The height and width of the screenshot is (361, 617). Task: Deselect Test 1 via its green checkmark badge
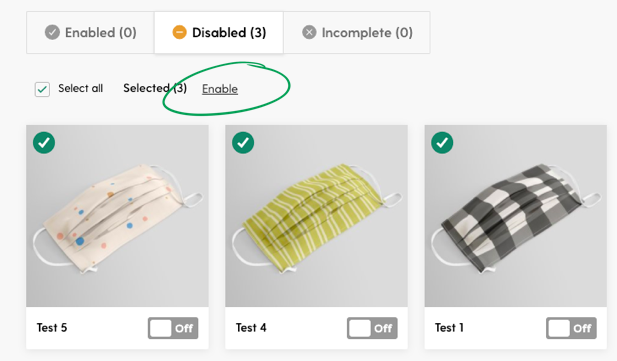[442, 143]
